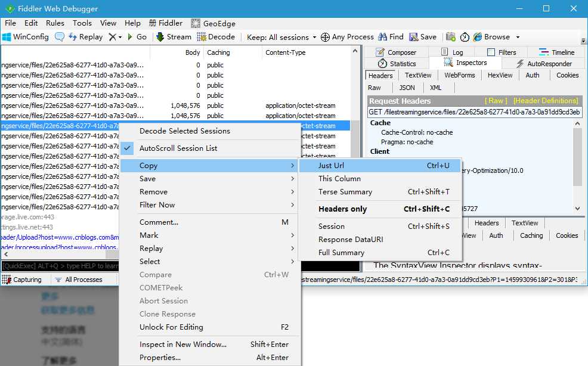Open the Rules menu
The height and width of the screenshot is (366, 588).
coord(55,23)
